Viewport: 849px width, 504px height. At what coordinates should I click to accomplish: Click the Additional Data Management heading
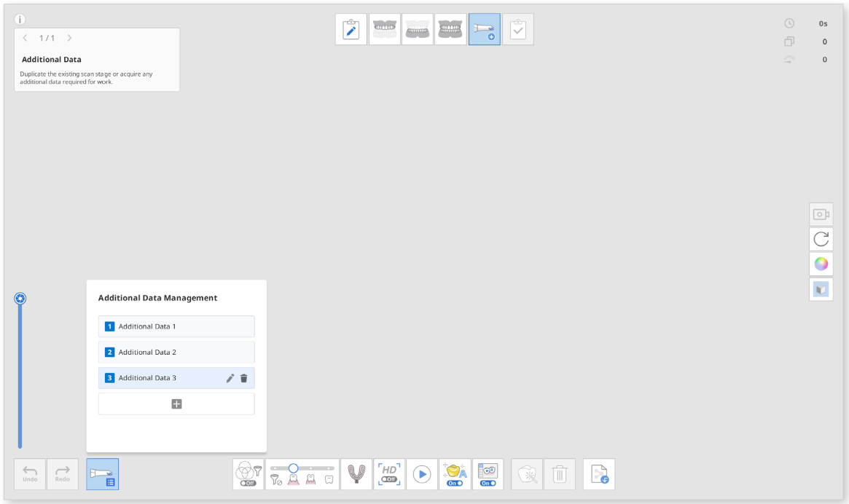click(157, 298)
